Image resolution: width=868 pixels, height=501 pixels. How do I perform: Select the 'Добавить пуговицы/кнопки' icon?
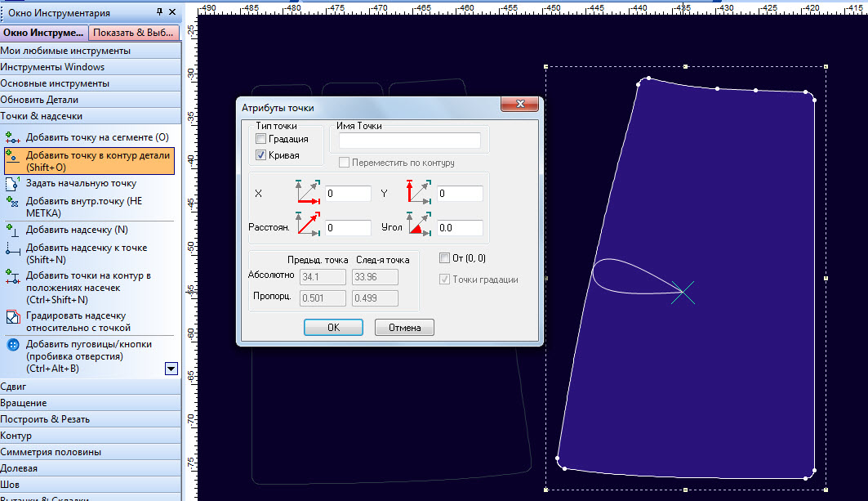13,345
